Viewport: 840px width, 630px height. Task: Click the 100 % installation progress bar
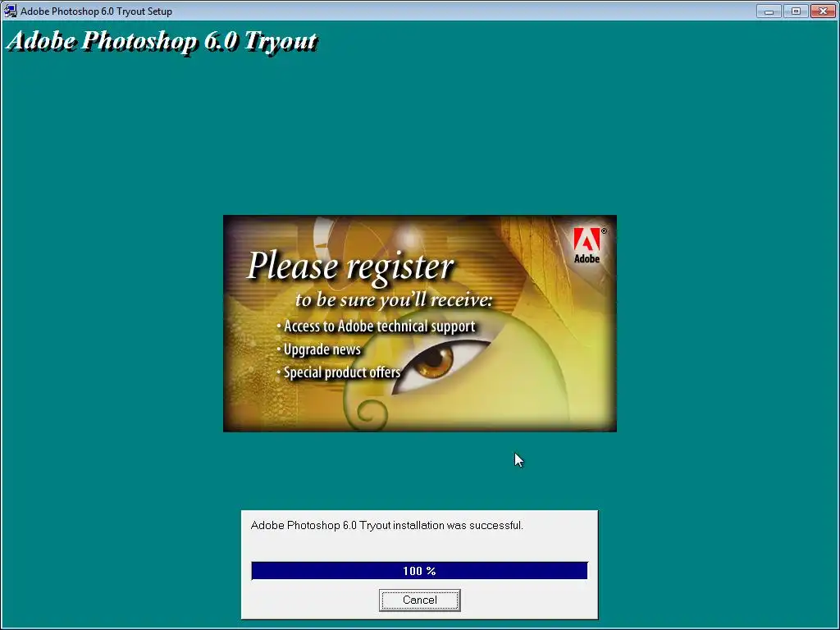[x=419, y=571]
